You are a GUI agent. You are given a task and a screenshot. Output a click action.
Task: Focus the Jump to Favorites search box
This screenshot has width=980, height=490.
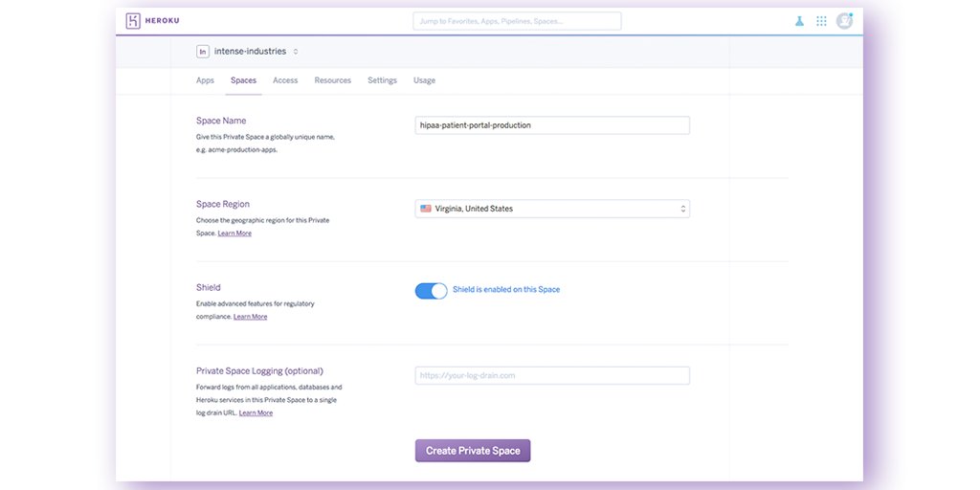(x=517, y=21)
